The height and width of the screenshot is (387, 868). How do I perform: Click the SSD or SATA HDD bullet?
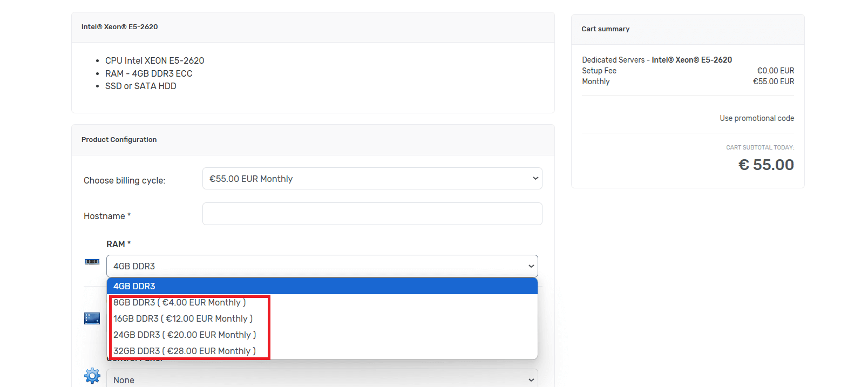[140, 86]
